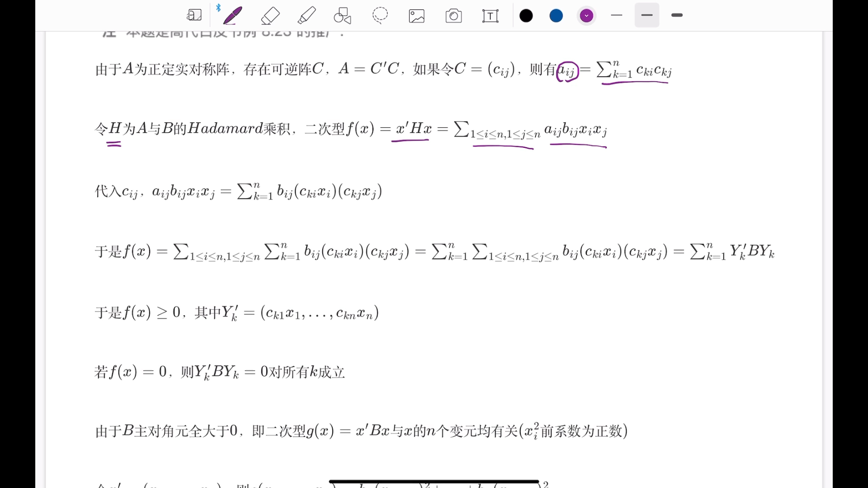The width and height of the screenshot is (868, 488).
Task: Insert an image with the Image tool
Action: [416, 16]
